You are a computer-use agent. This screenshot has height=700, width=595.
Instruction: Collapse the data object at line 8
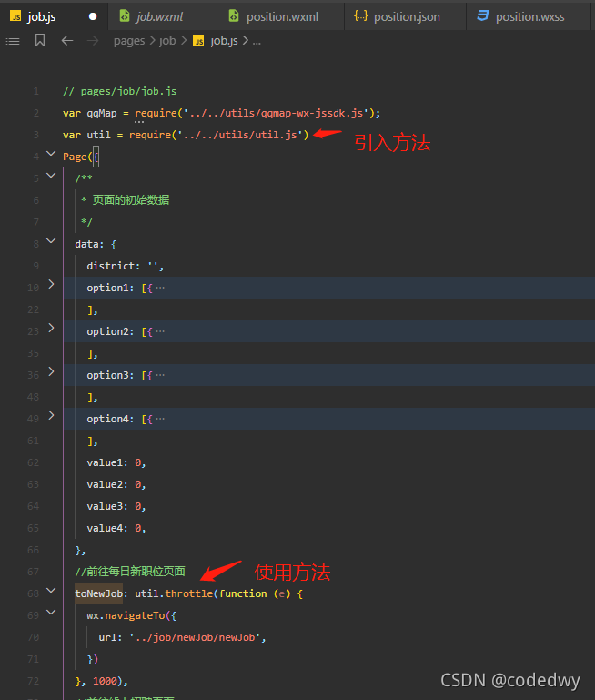tap(51, 240)
